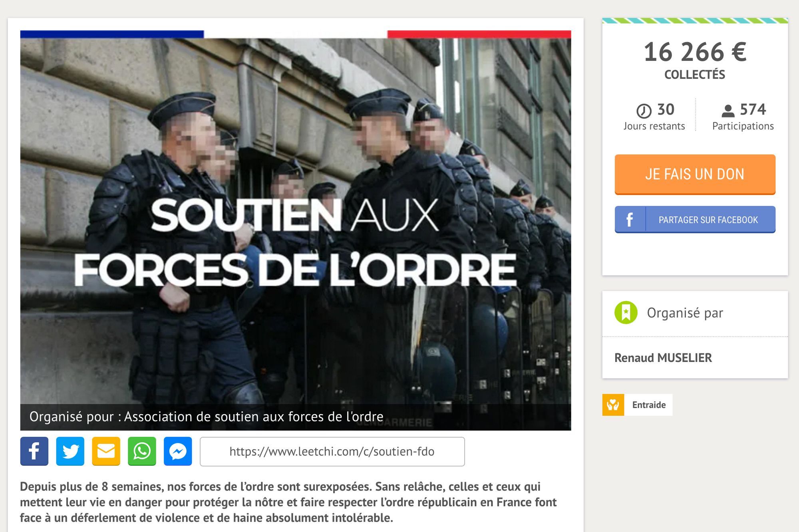
Task: Open organizer Renaud MUSELIER's profile
Action: coord(663,358)
